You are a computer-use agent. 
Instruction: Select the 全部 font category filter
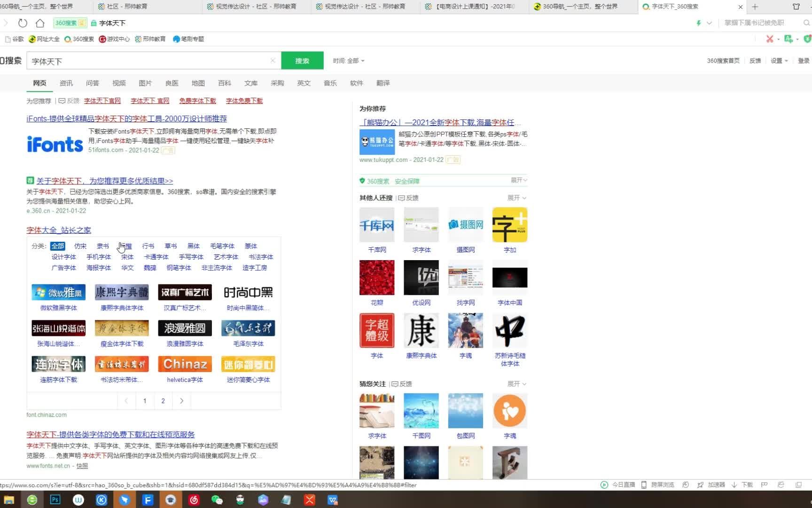pyautogui.click(x=58, y=246)
